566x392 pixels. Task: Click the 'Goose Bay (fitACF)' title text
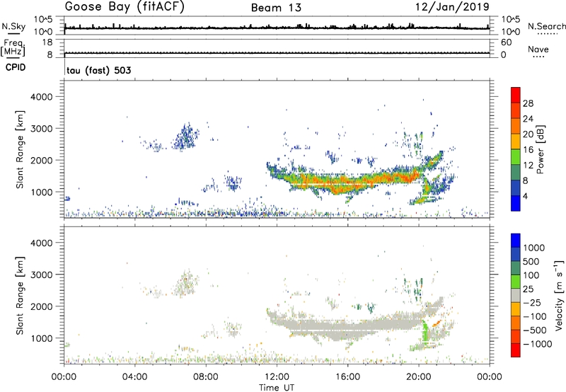(125, 7)
